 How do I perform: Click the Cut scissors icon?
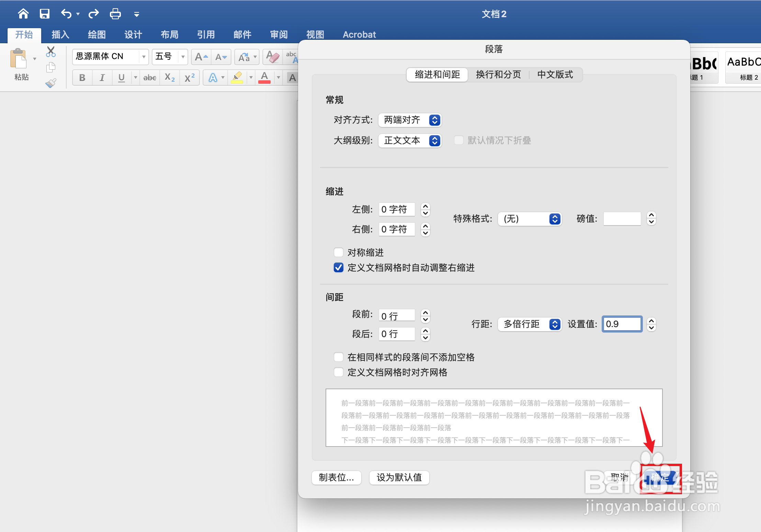(51, 52)
